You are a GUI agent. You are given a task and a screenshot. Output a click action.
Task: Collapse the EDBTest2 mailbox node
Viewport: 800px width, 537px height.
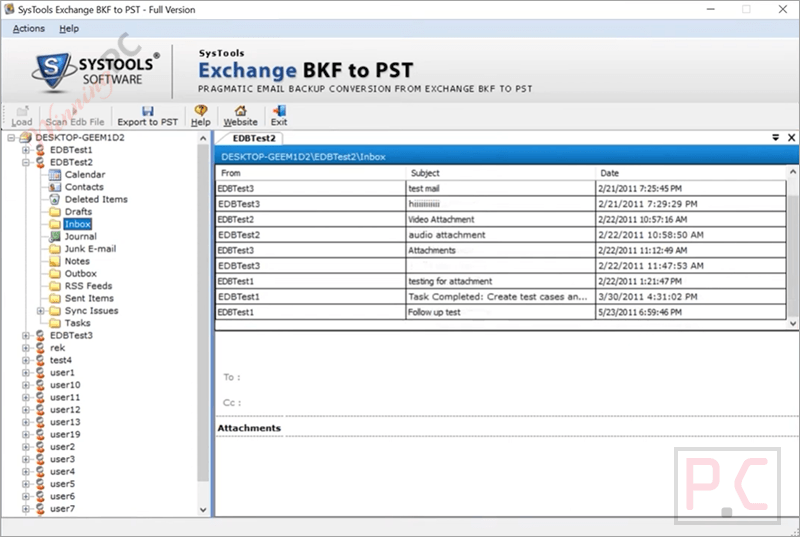tap(26, 162)
